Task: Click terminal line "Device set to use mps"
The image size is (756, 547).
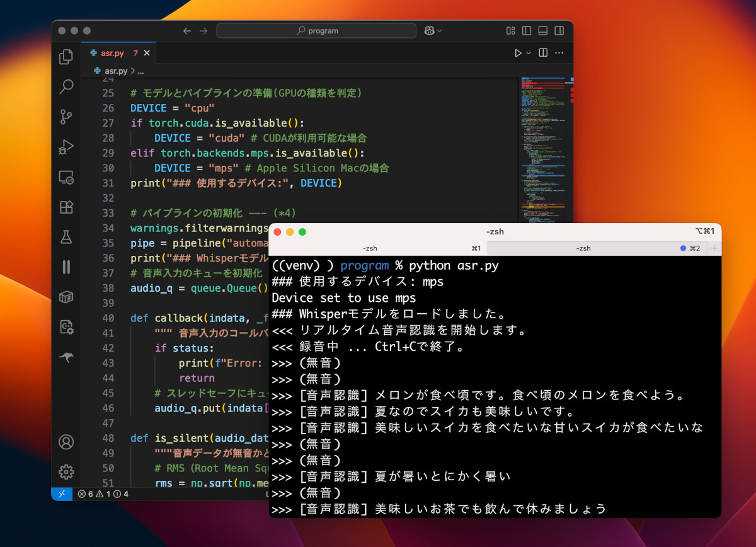Action: [x=344, y=298]
